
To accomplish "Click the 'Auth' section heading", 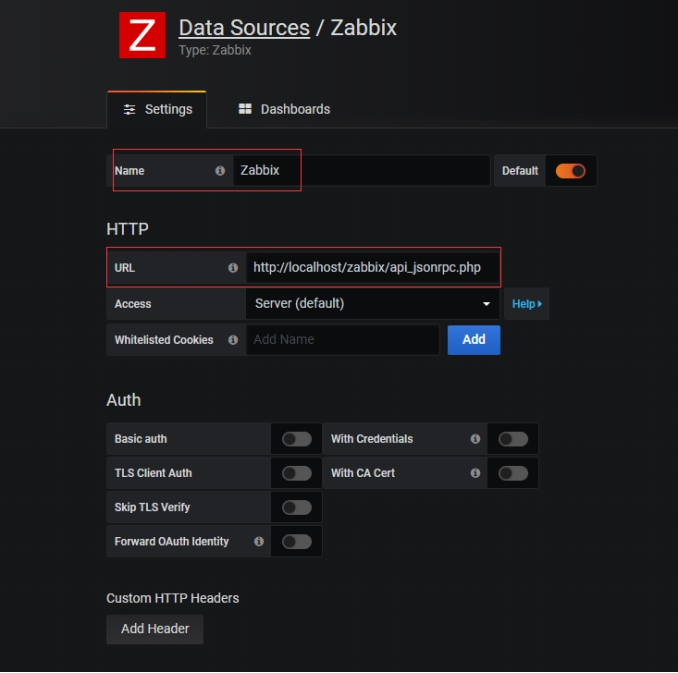I will coord(124,400).
